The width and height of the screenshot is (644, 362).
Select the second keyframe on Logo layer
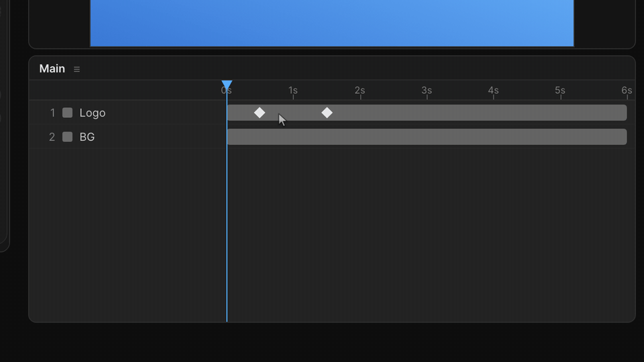(327, 113)
